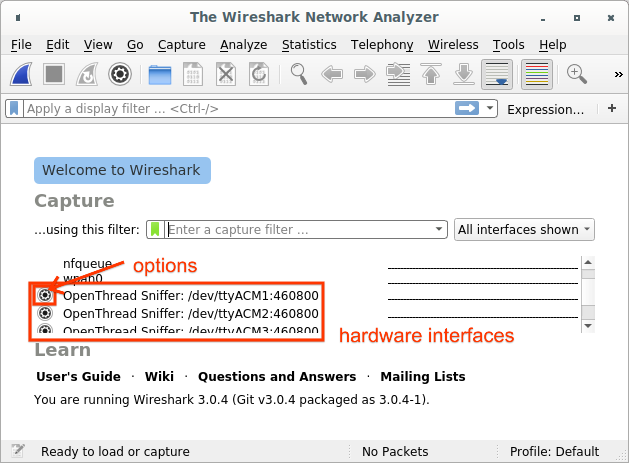Open capture options gear in toolbar
This screenshot has height=466, width=631.
coord(120,74)
